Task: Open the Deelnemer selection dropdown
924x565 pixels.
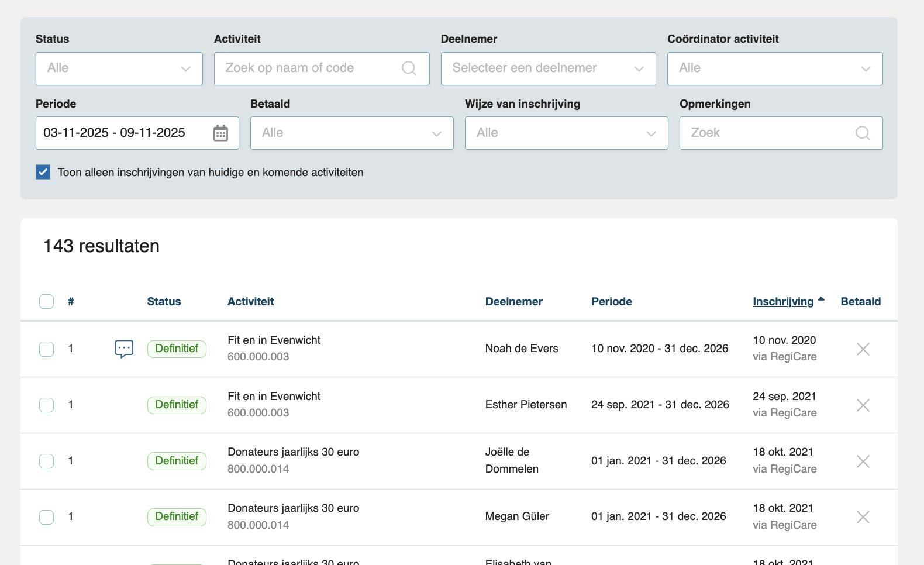Action: point(549,68)
